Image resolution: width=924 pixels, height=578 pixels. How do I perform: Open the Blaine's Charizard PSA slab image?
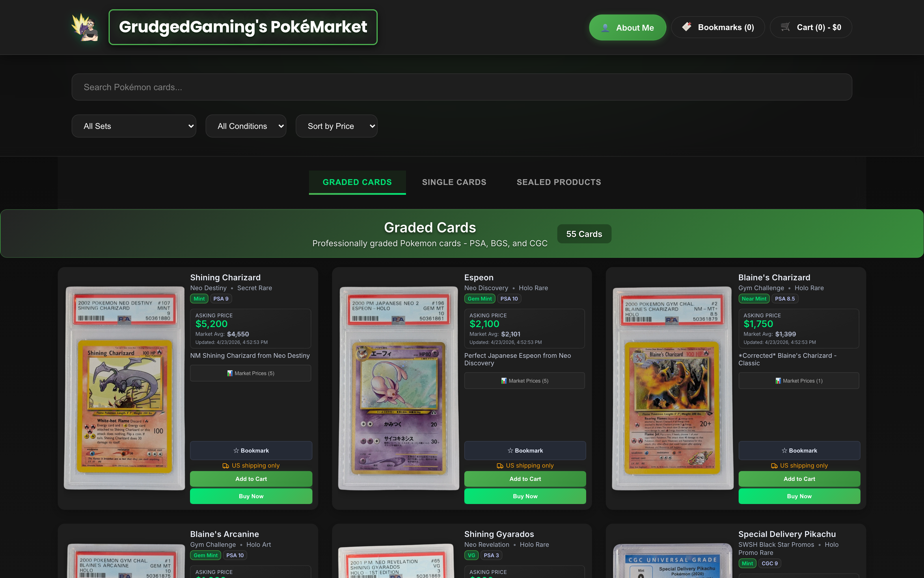(x=672, y=388)
